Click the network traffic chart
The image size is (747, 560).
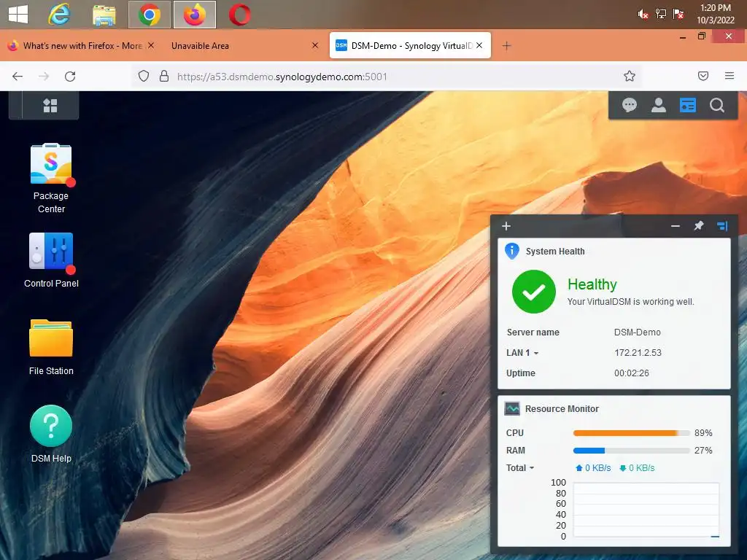(x=646, y=510)
